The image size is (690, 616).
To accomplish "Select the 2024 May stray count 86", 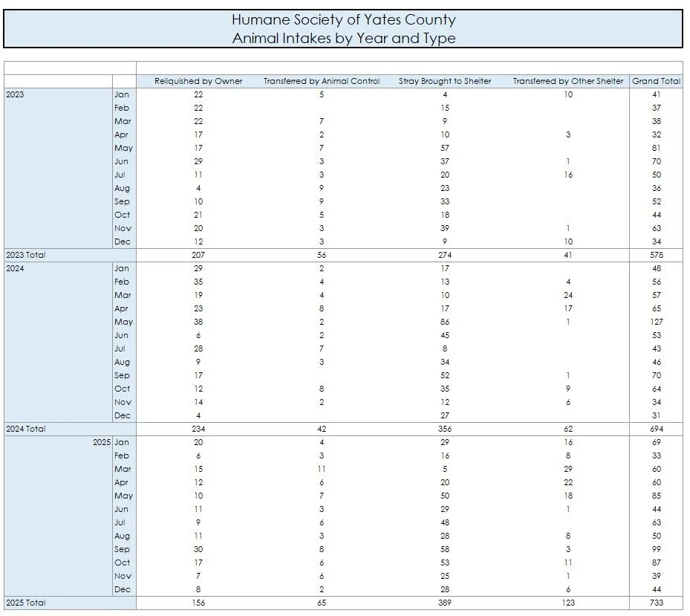I will [x=445, y=322].
